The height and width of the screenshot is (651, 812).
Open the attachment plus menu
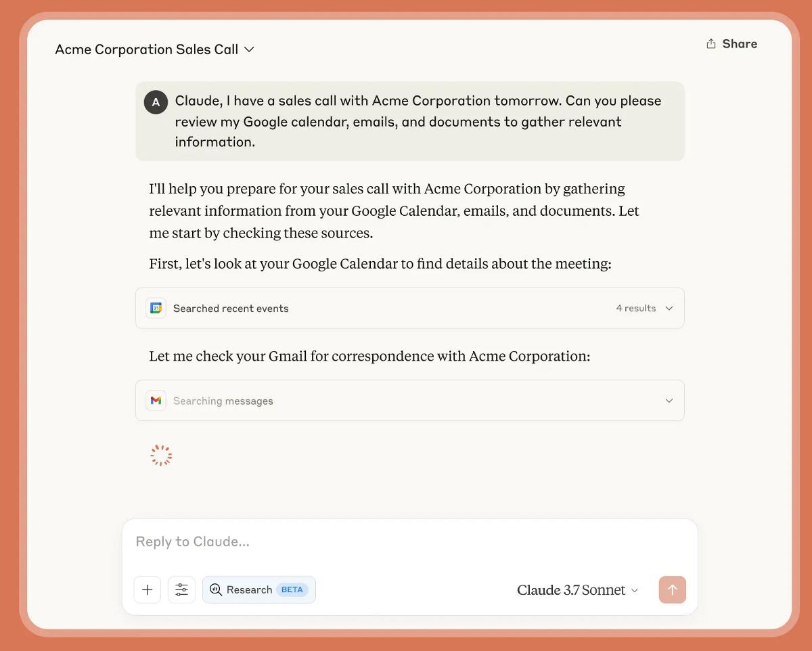pos(147,589)
